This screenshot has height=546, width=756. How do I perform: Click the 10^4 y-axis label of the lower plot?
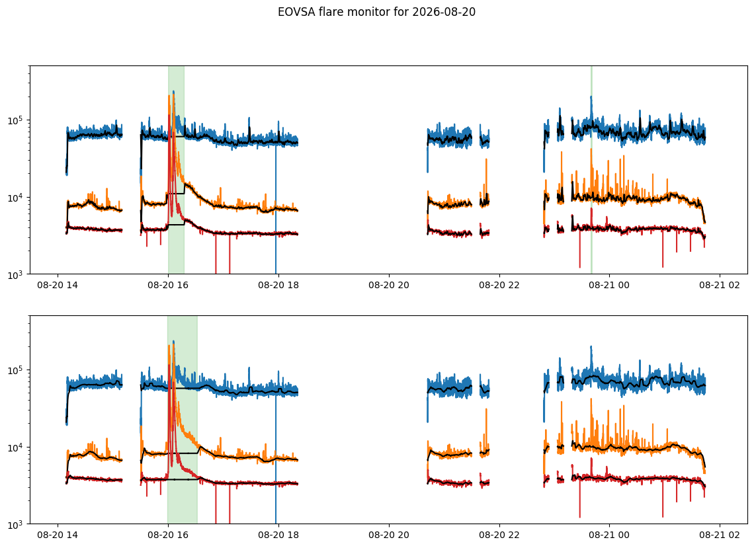17,447
